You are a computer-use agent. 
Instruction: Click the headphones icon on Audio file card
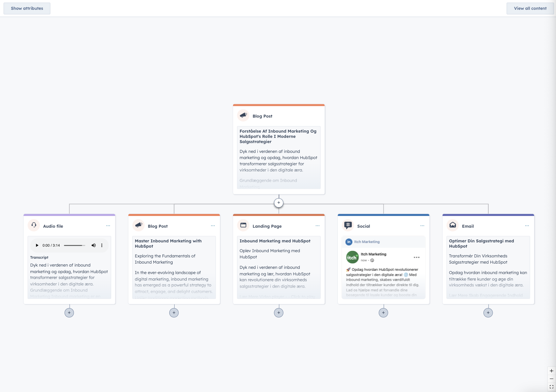(34, 226)
